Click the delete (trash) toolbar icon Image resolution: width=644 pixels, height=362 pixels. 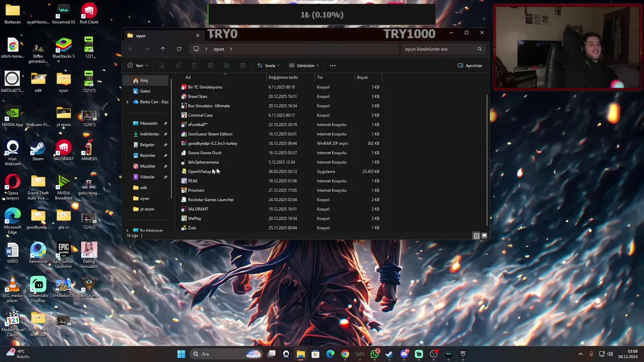[x=243, y=65]
